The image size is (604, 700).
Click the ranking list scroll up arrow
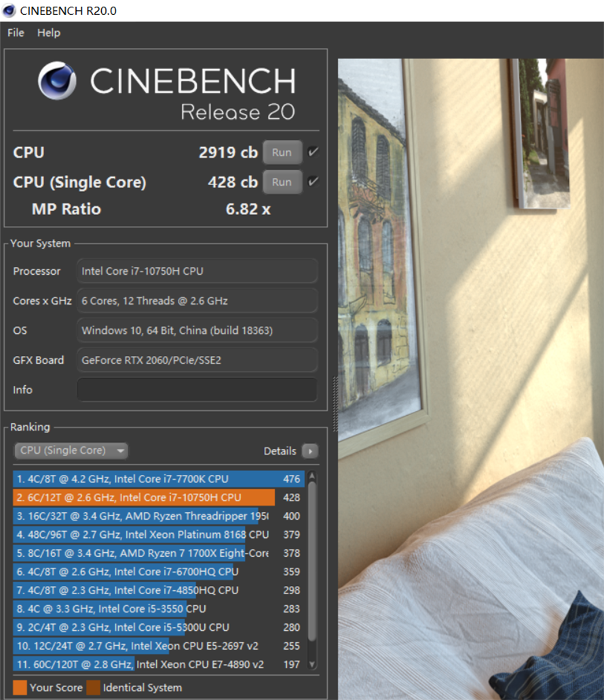(x=312, y=478)
